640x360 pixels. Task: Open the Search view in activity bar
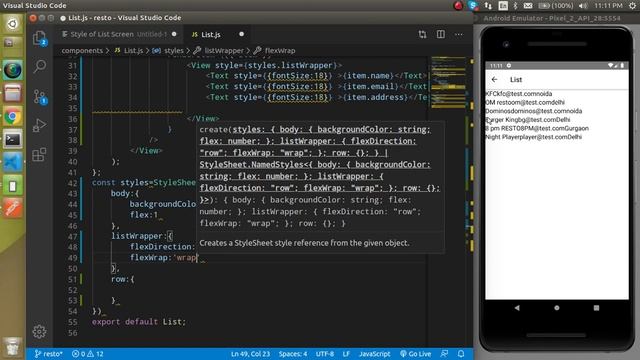tap(40, 66)
